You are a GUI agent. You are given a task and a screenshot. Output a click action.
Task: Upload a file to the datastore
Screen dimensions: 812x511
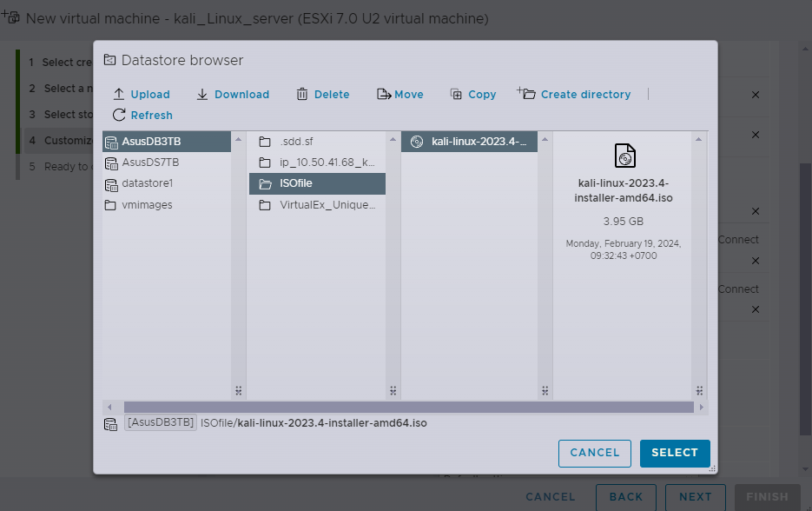142,95
